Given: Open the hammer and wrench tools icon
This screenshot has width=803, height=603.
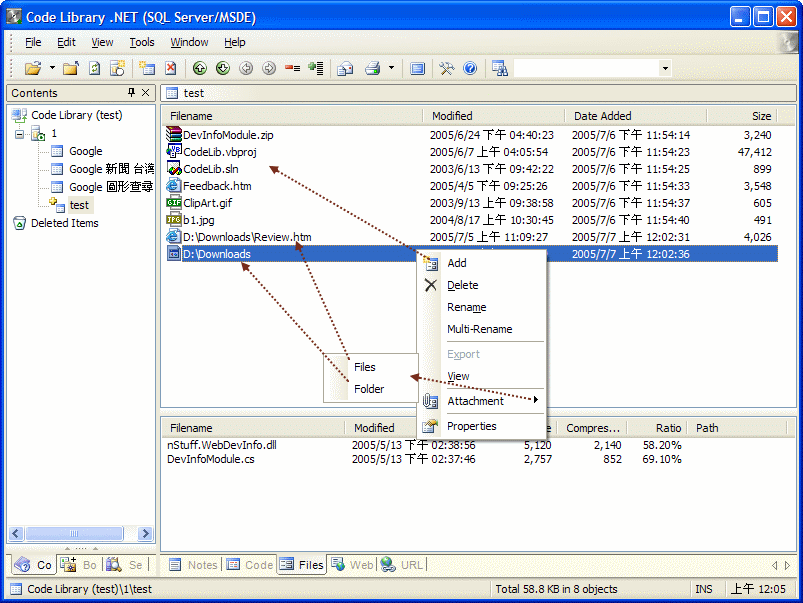Looking at the screenshot, I should [447, 68].
